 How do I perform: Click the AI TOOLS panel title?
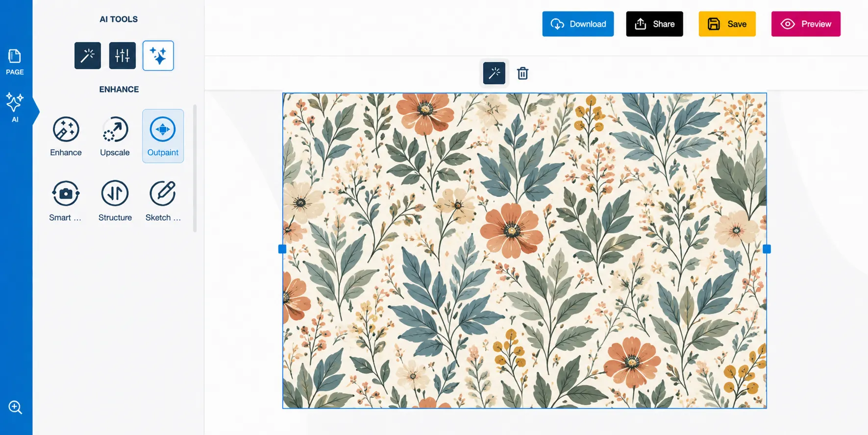119,19
